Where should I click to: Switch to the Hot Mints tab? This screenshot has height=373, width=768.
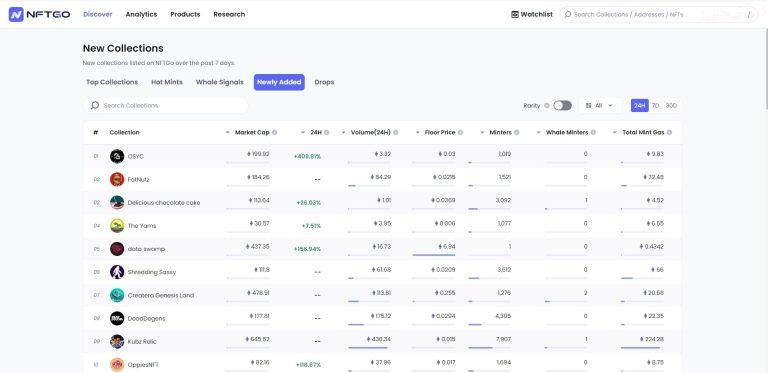(167, 82)
